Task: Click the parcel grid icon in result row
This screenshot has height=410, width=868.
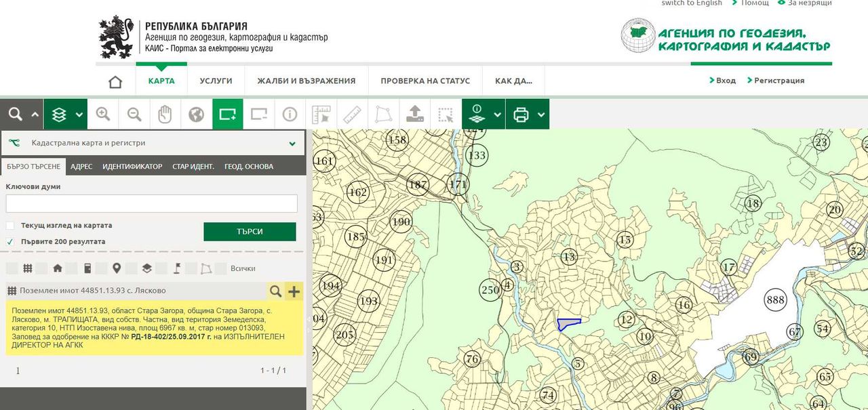Action: click(12, 291)
